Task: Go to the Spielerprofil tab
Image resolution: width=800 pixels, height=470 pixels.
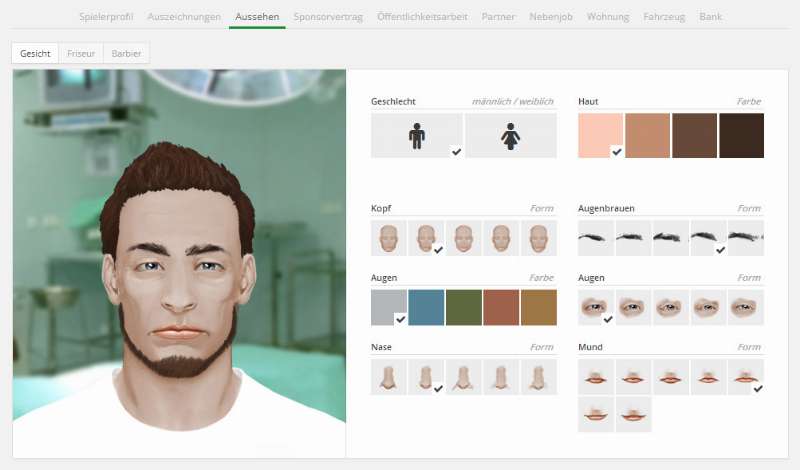Action: [x=107, y=17]
